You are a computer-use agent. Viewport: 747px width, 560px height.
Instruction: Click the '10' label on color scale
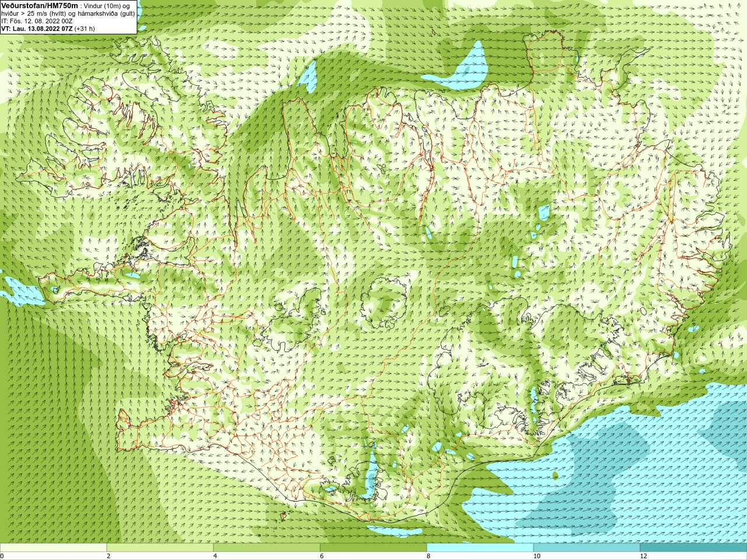pyautogui.click(x=536, y=556)
